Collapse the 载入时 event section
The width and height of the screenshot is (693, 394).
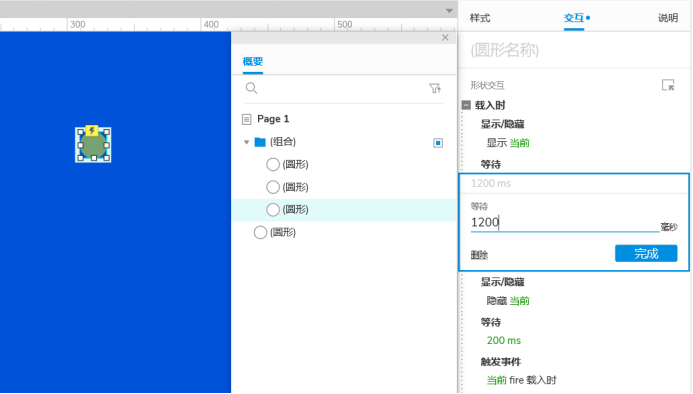[x=466, y=105]
